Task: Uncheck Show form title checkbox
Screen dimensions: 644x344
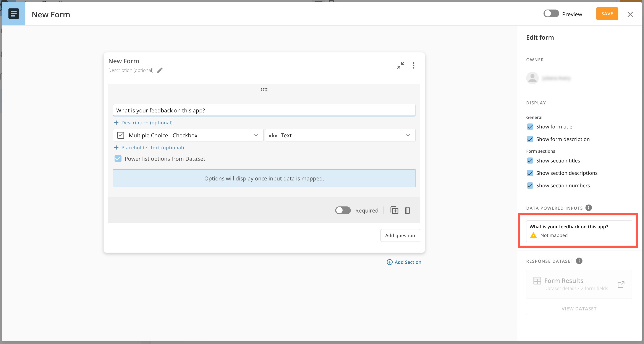Action: [x=530, y=127]
